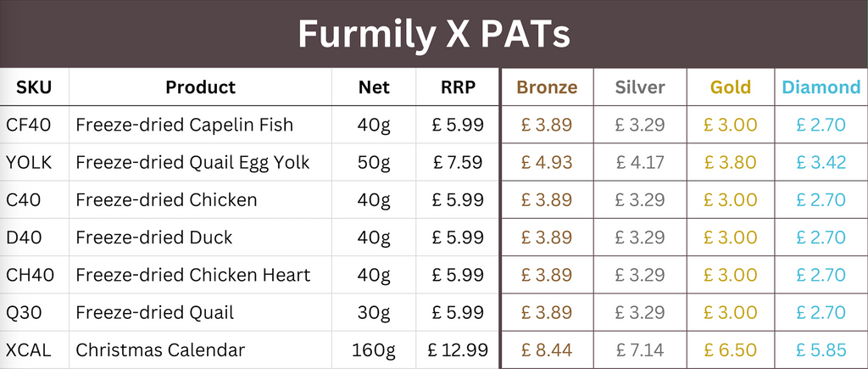The image size is (868, 369).
Task: Select the Q30 SKU cell
Action: click(x=25, y=312)
